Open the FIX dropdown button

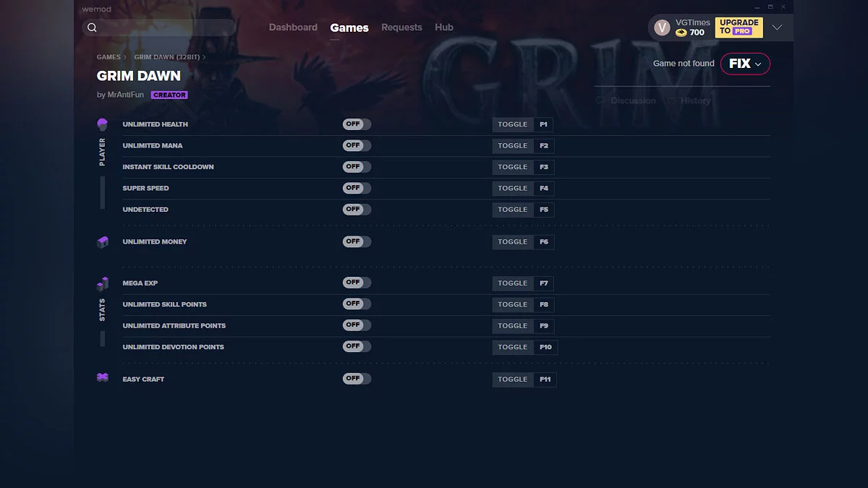pos(745,64)
